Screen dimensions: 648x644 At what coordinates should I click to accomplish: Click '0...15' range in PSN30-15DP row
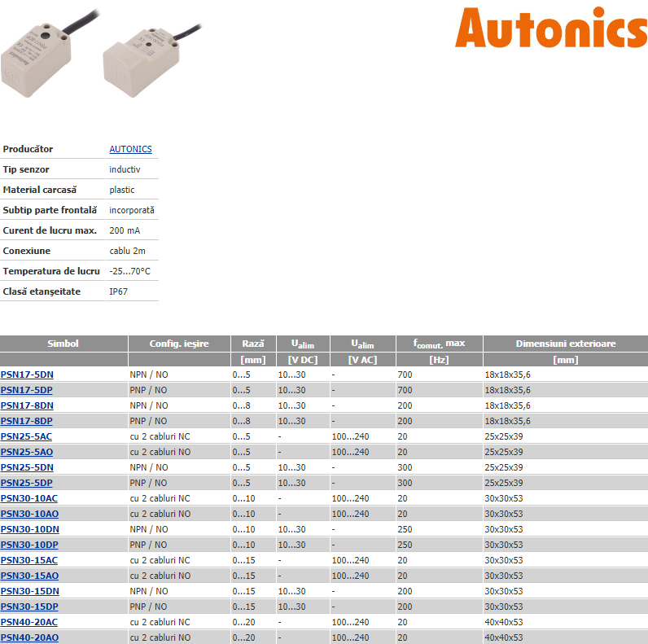tap(244, 607)
